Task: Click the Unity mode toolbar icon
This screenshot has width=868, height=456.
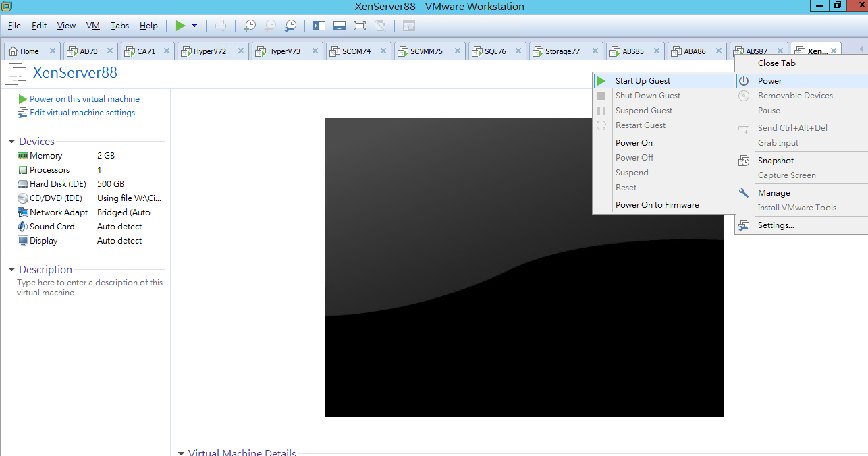Action: click(x=380, y=26)
